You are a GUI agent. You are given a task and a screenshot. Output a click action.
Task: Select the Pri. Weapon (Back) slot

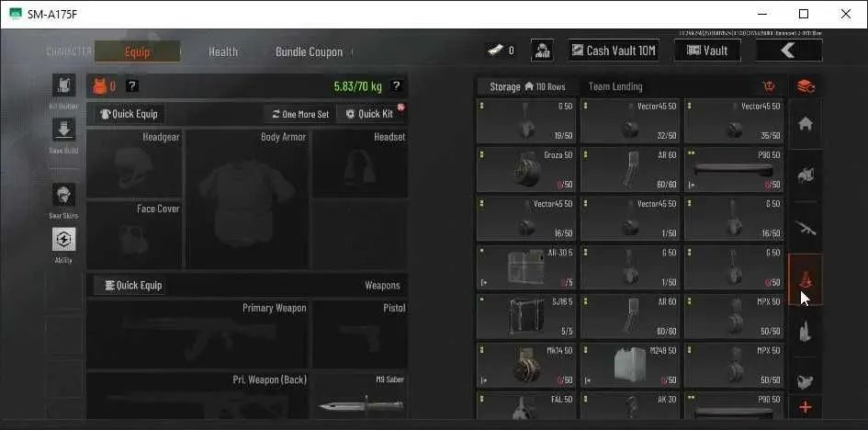click(x=197, y=395)
